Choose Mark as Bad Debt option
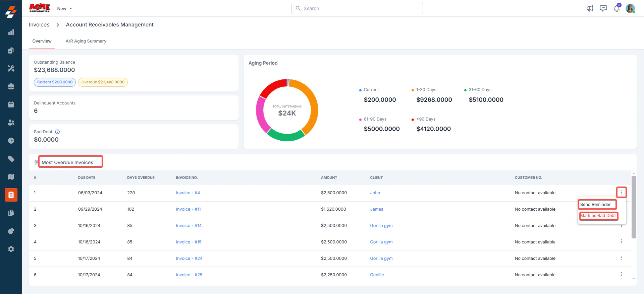This screenshot has height=294, width=644. tap(598, 216)
